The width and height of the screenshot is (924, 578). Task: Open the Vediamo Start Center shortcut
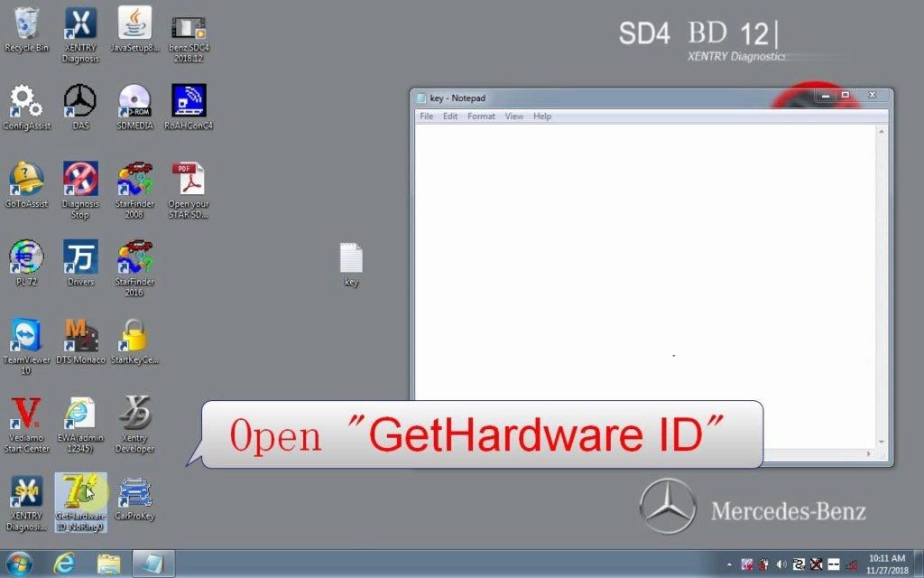tap(26, 424)
